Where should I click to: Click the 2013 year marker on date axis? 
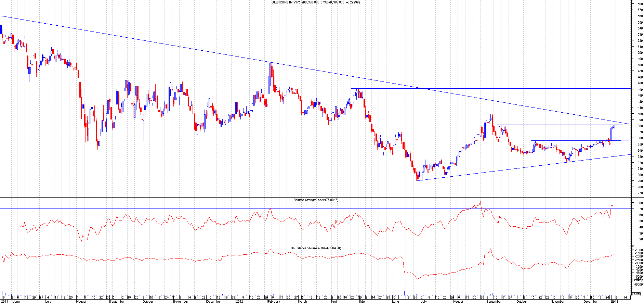pos(615,301)
